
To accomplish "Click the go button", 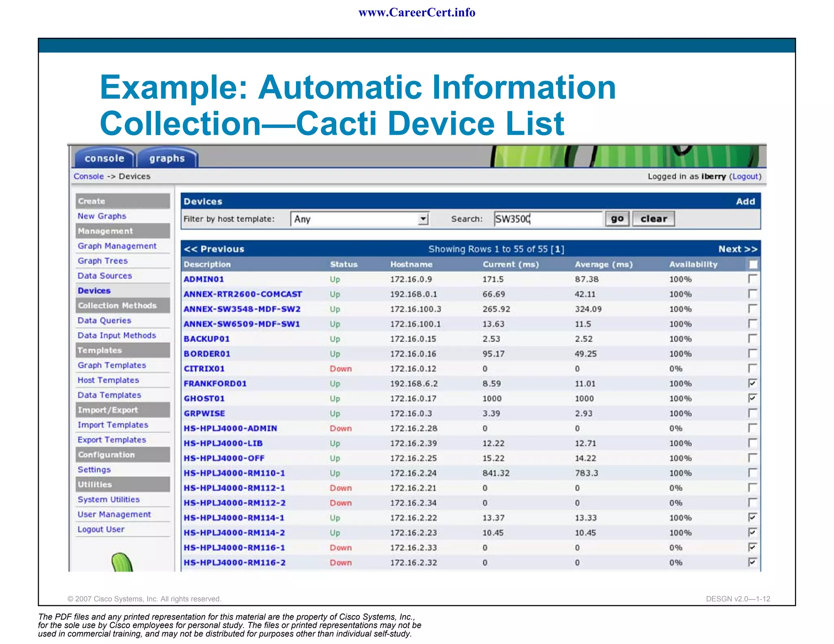I will [617, 219].
